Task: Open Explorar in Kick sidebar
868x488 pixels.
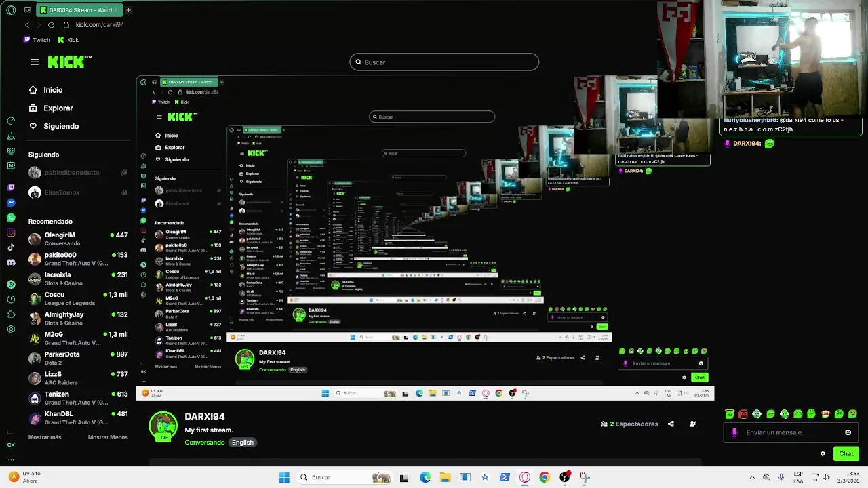Action: pyautogui.click(x=51, y=108)
